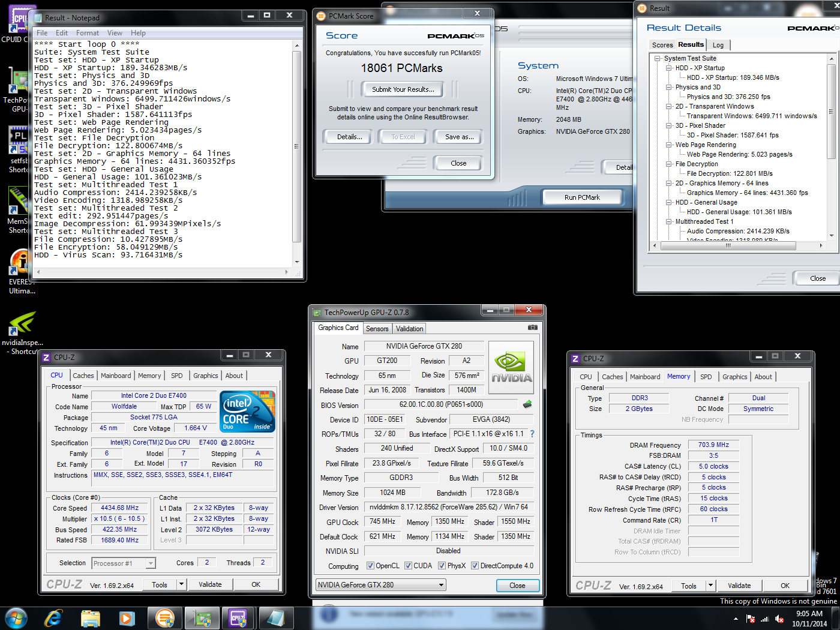Launch Internet Explorer from the taskbar
This screenshot has width=840, height=630.
coord(53,618)
